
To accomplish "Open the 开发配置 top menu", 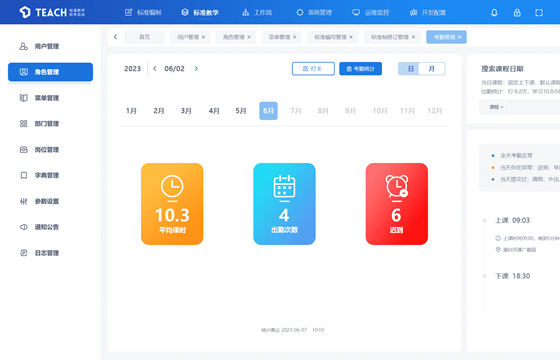I will [428, 12].
